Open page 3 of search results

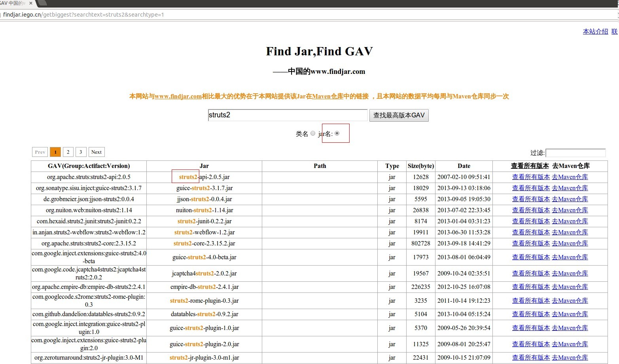coord(81,152)
